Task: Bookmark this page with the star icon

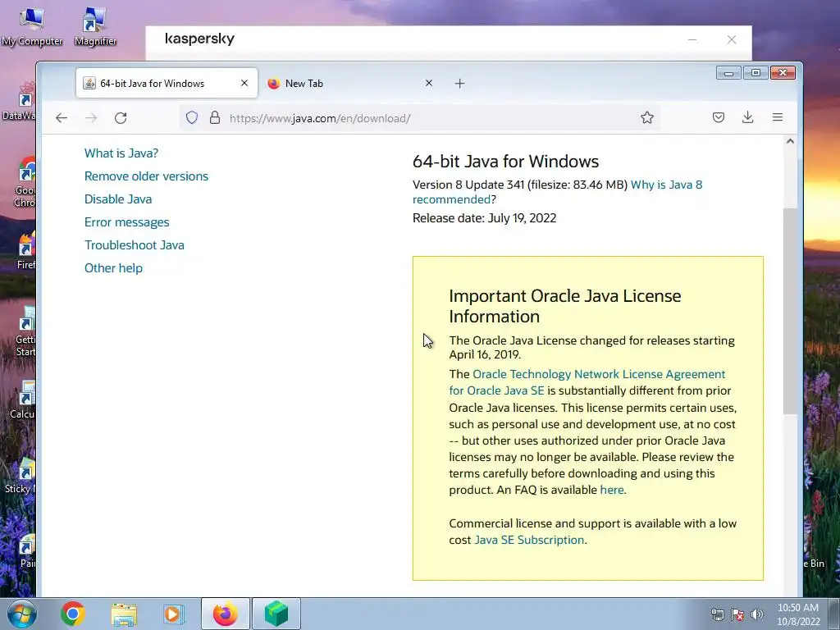Action: click(647, 118)
